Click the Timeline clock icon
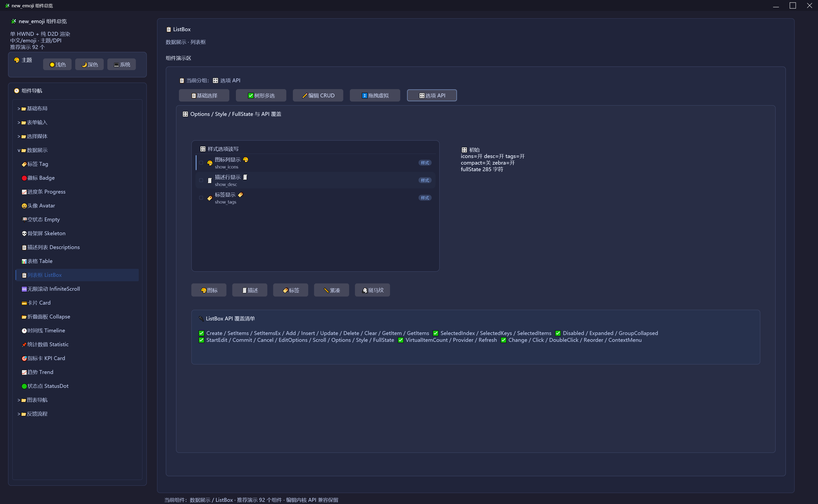 click(x=24, y=331)
